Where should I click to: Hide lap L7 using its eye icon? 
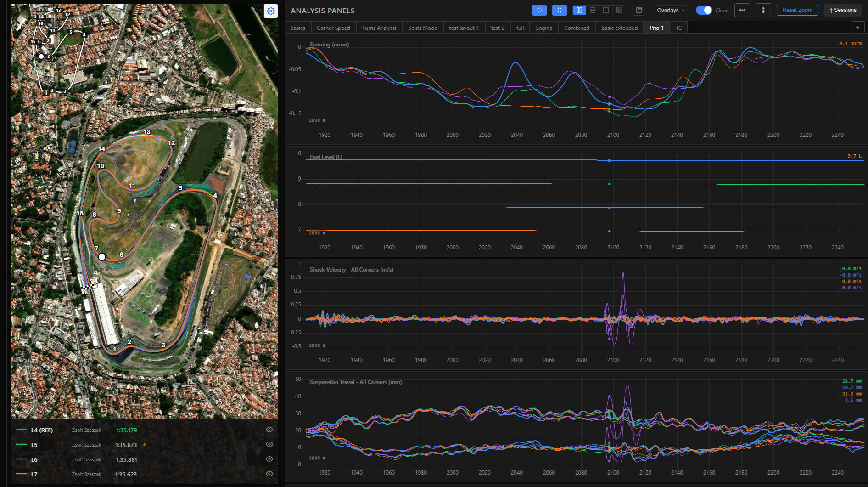pyautogui.click(x=269, y=474)
